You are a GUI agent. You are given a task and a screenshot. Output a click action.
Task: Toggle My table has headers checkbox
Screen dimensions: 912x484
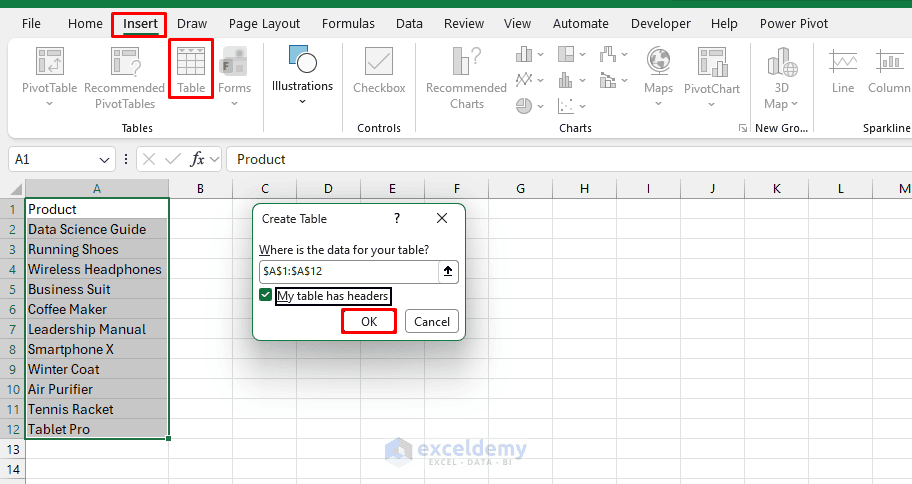(x=266, y=295)
